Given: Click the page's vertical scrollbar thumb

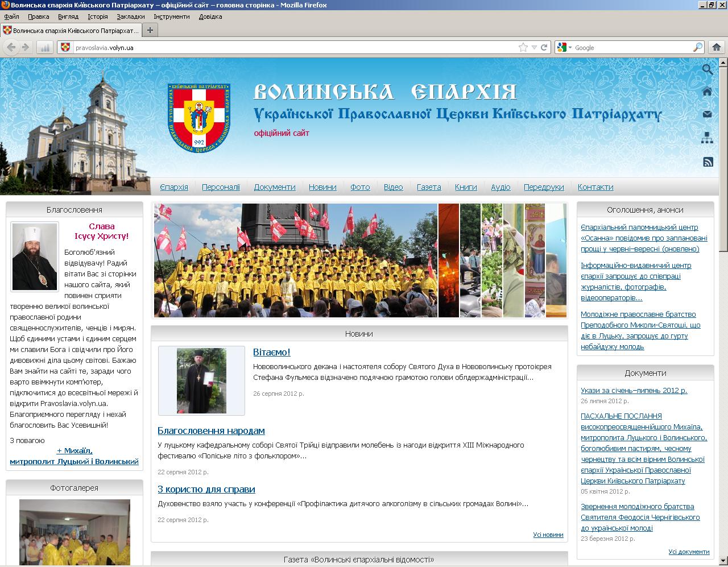Looking at the screenshot, I should pos(723,154).
